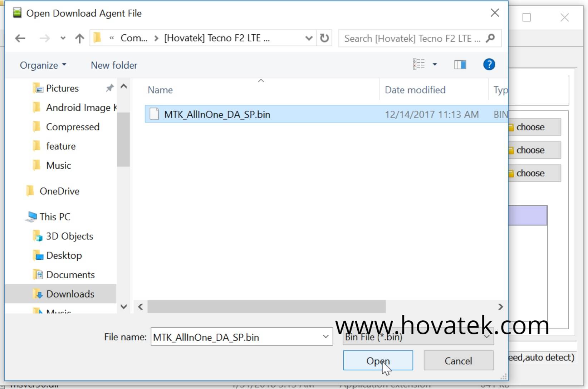Open the Help question mark
Viewport: 588px width, 389px height.
[489, 65]
